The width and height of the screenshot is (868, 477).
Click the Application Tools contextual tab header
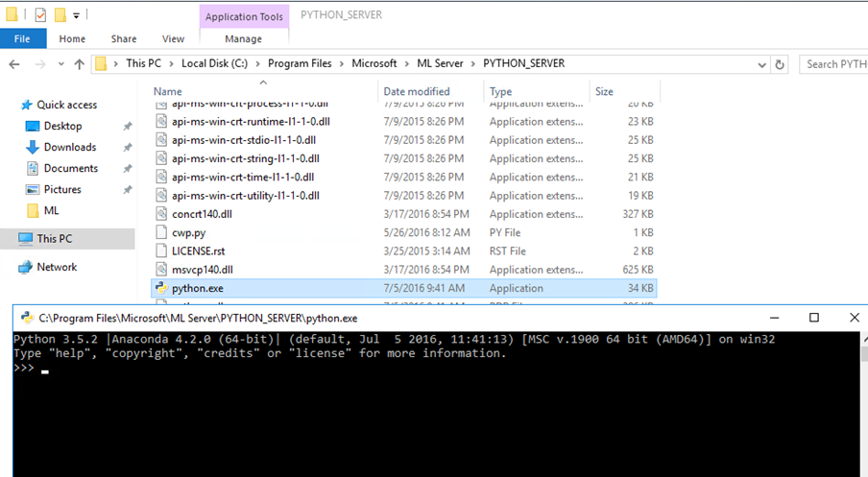click(x=244, y=16)
